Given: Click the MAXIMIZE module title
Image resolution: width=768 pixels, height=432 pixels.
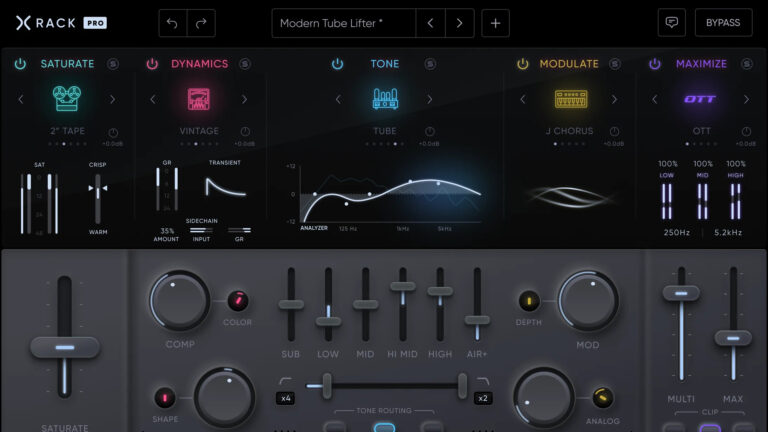Looking at the screenshot, I should [701, 64].
